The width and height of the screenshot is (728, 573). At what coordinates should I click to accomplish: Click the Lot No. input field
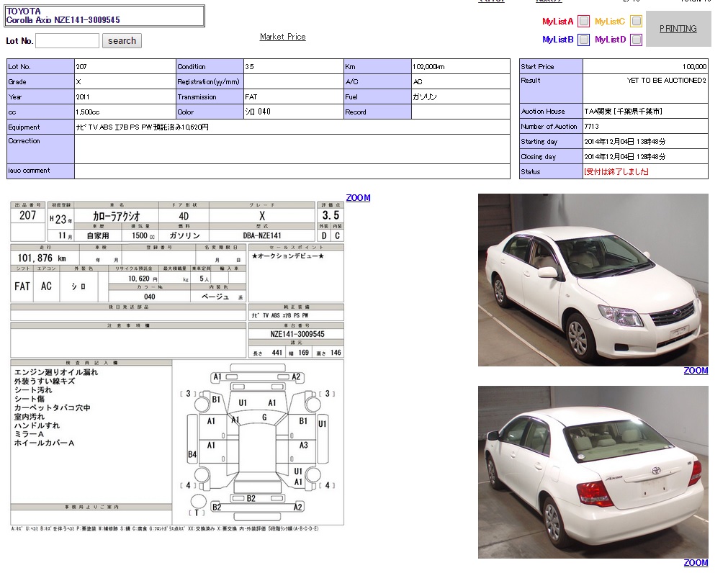(x=67, y=41)
